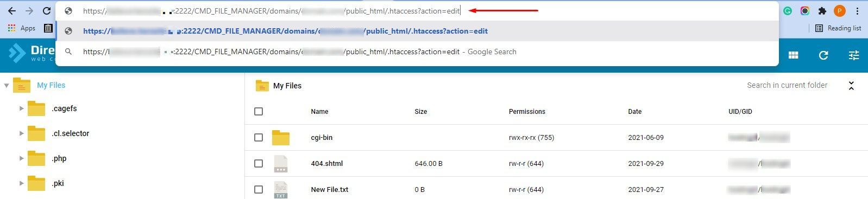
Task: Open the Chrome extensions puzzle icon
Action: point(822,11)
